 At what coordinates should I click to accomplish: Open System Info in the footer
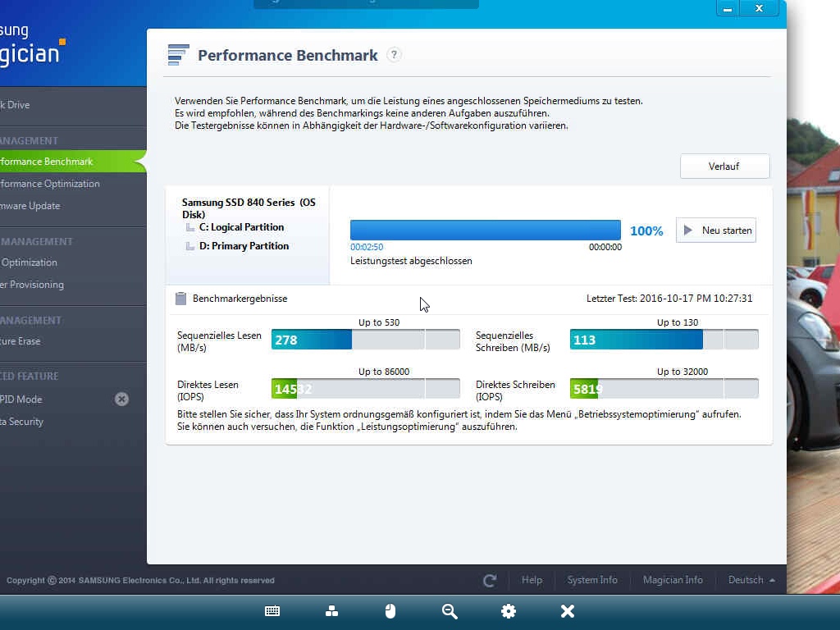tap(592, 580)
